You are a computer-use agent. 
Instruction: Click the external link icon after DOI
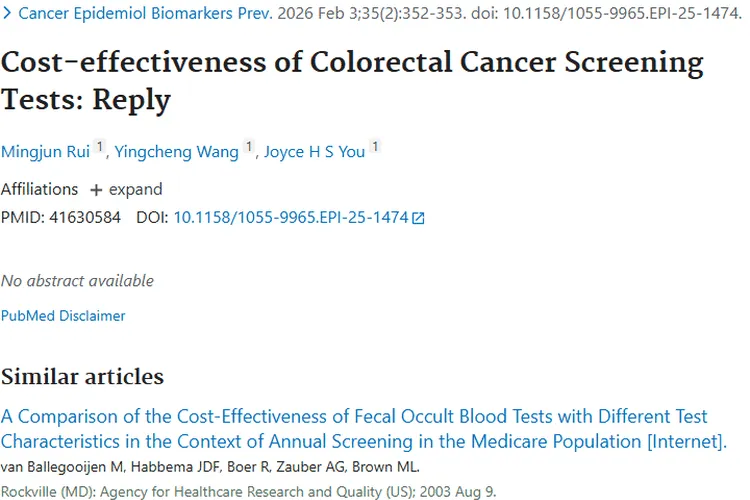418,218
